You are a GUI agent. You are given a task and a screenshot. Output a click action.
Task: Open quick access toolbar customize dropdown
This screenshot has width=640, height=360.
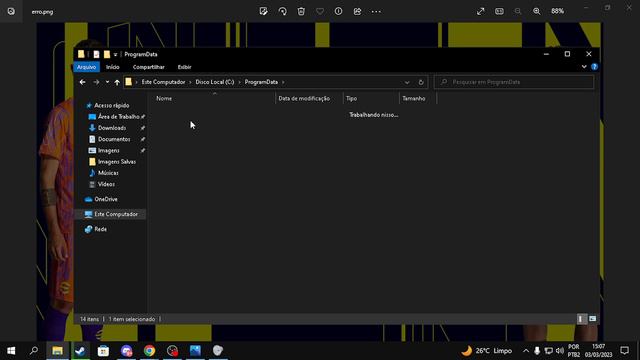116,54
